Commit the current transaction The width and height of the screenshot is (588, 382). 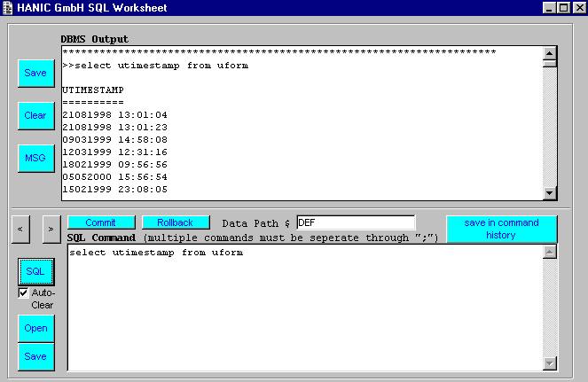tap(101, 222)
